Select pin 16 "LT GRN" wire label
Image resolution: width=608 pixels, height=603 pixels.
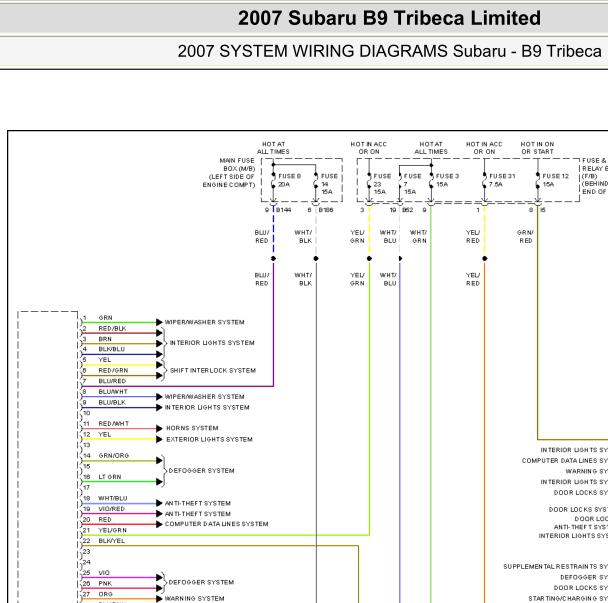(109, 477)
